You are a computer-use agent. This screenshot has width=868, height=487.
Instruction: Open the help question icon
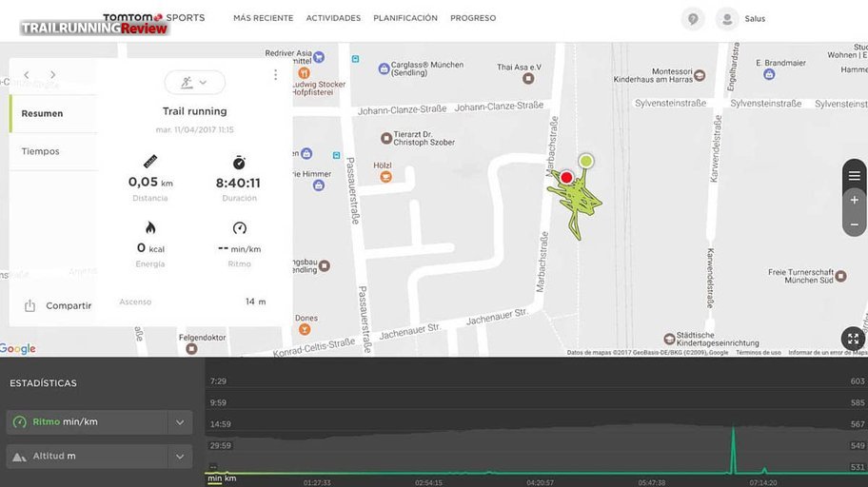[x=693, y=19]
